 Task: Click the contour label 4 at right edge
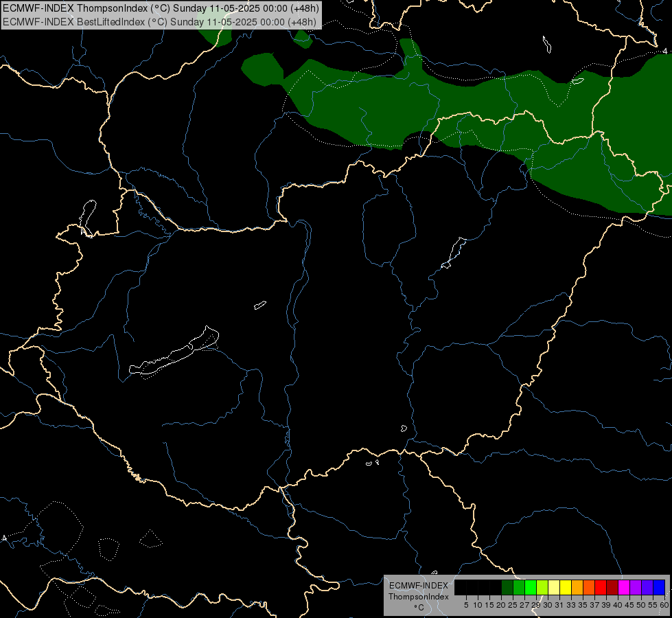665,51
